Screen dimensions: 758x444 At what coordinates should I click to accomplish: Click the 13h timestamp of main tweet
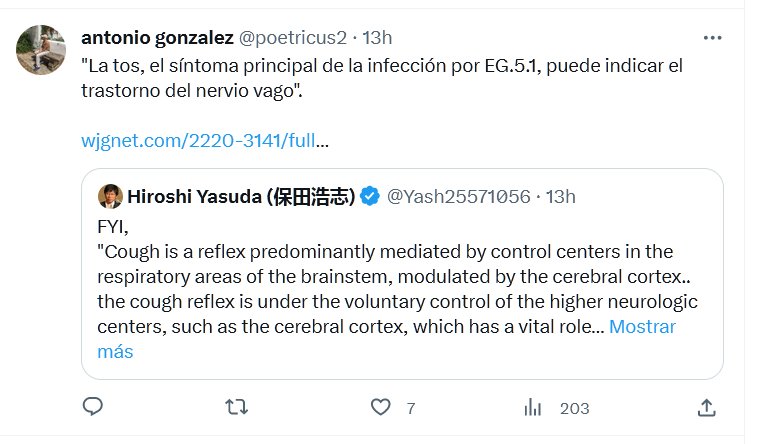pyautogui.click(x=377, y=38)
